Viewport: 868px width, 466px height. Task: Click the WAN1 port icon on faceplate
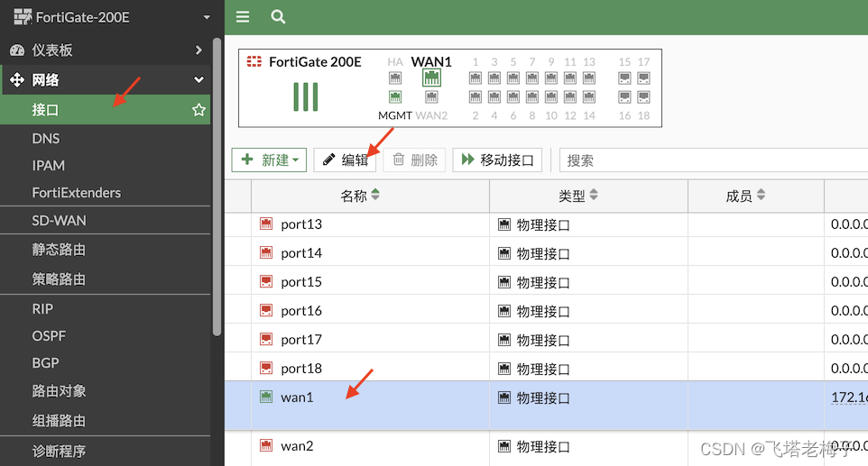431,78
